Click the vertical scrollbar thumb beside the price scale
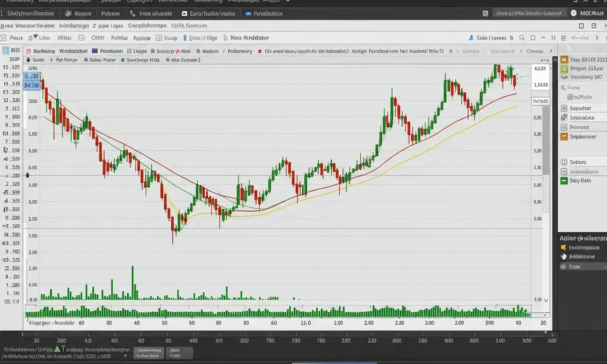Screen dimensions: 607x364 click(x=546, y=140)
